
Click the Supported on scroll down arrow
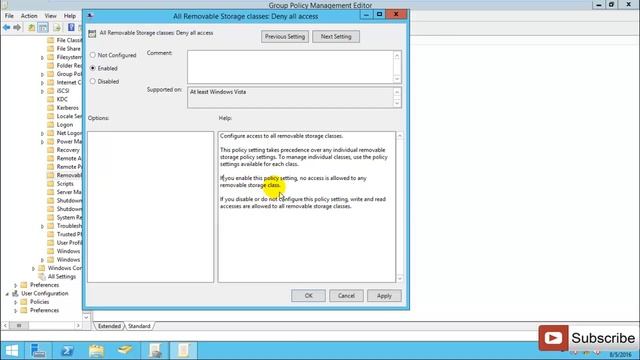397,103
